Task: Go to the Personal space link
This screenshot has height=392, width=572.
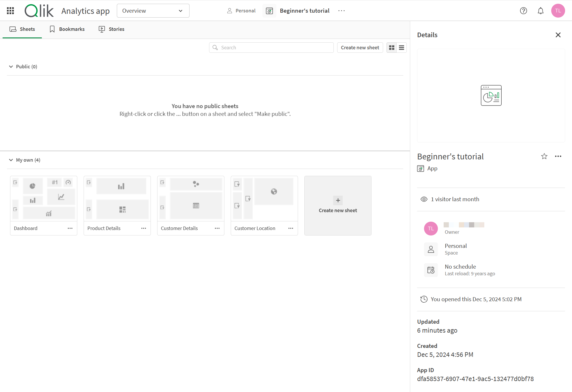Action: (x=241, y=11)
